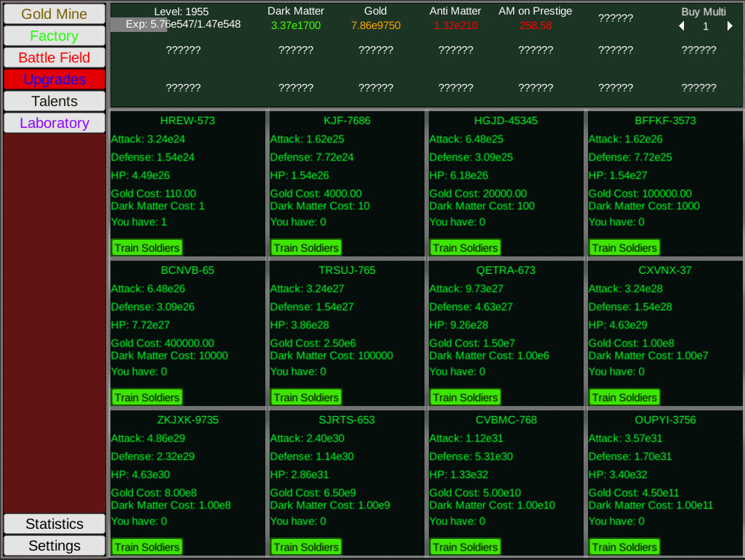Decrease Buy Multi with left arrow
The image size is (745, 560).
point(682,26)
